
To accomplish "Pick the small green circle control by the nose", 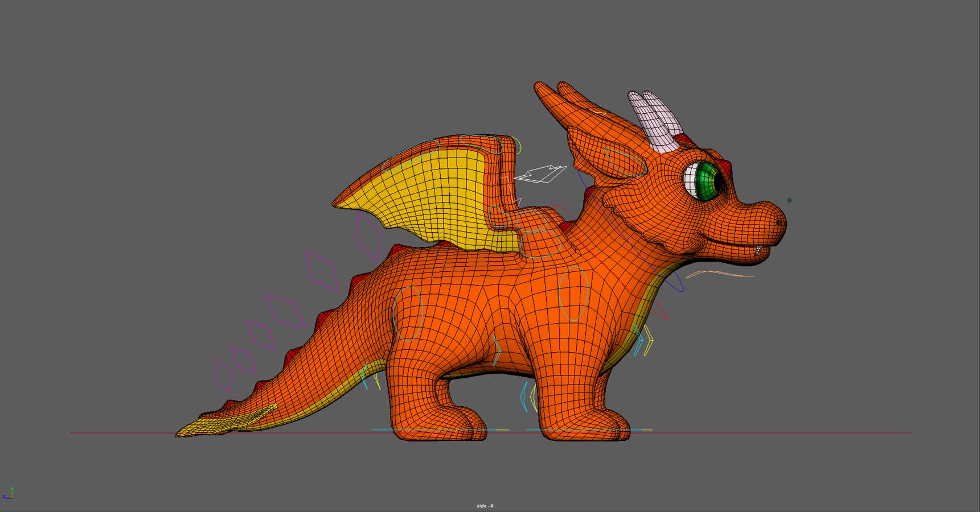I will pos(789,200).
